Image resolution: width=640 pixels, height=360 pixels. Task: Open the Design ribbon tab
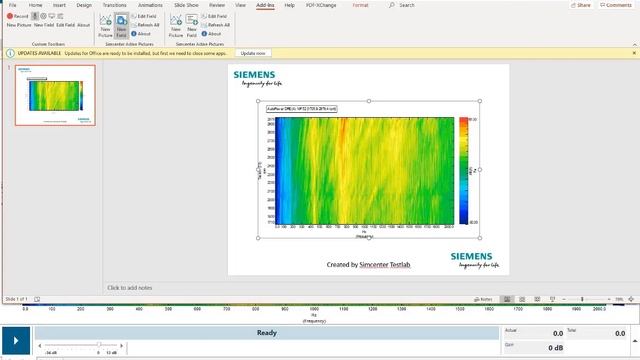(x=84, y=5)
